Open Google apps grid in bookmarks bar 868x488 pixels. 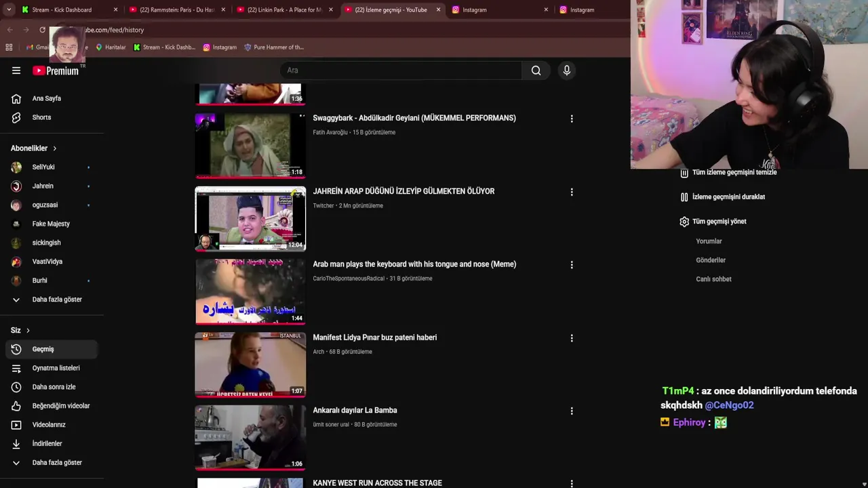pyautogui.click(x=9, y=47)
